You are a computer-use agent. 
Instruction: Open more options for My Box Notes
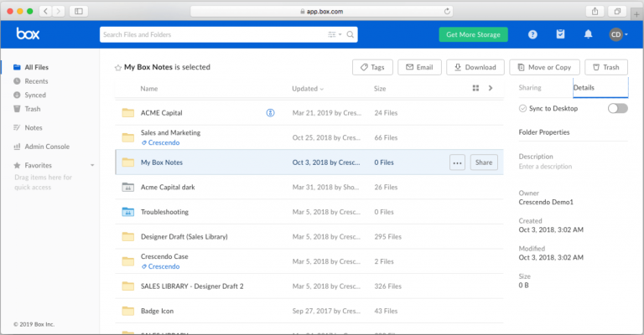pos(457,162)
